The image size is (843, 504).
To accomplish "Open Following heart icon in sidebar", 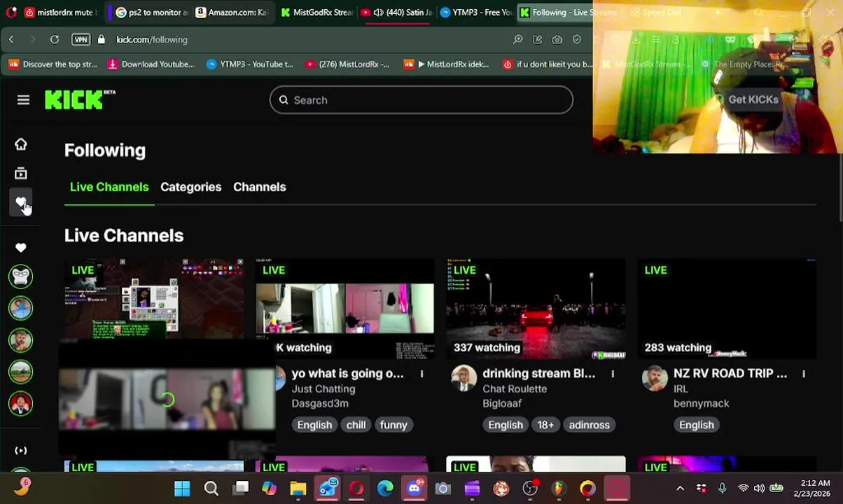I will 20,203.
